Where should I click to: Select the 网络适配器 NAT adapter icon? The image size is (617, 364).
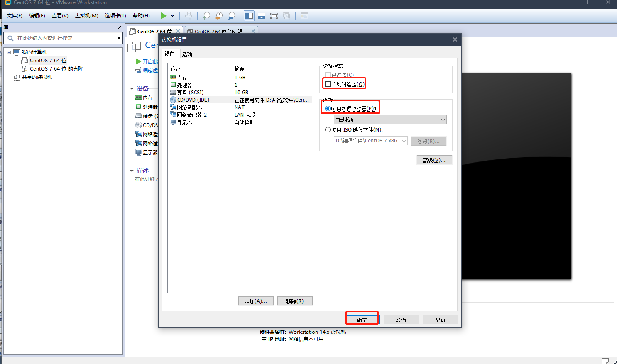[x=173, y=107]
